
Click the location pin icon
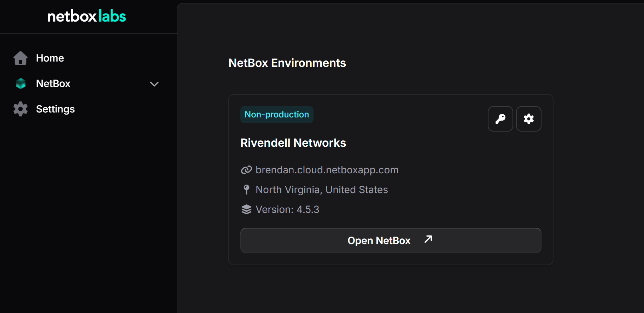(x=246, y=190)
